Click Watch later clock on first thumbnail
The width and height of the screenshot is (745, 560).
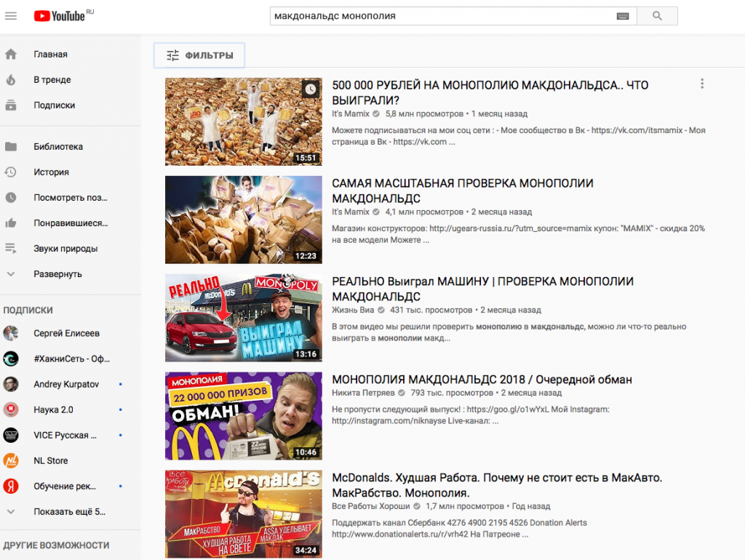310,89
